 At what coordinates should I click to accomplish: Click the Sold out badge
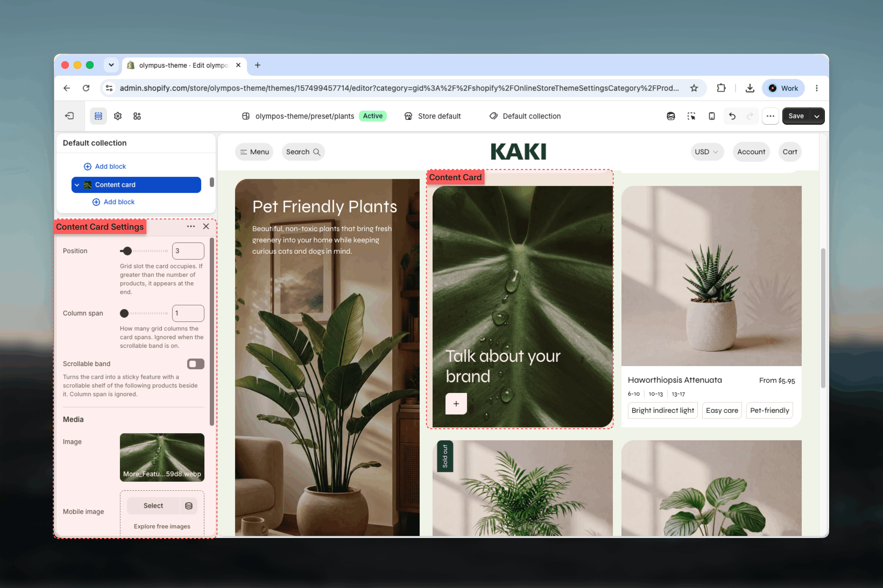click(445, 456)
